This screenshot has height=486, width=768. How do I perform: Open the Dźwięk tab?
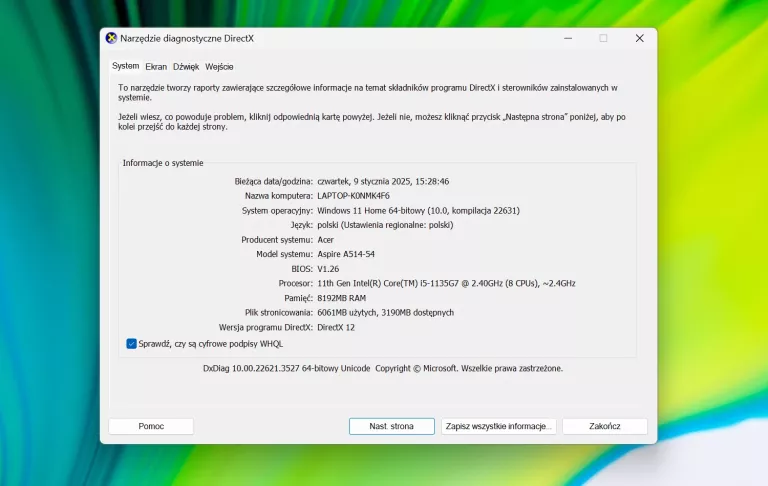point(186,67)
